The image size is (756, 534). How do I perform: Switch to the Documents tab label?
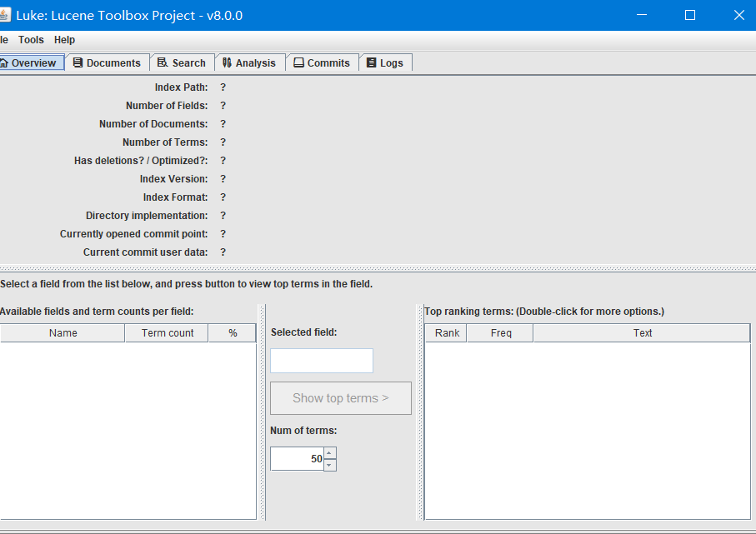pyautogui.click(x=113, y=63)
